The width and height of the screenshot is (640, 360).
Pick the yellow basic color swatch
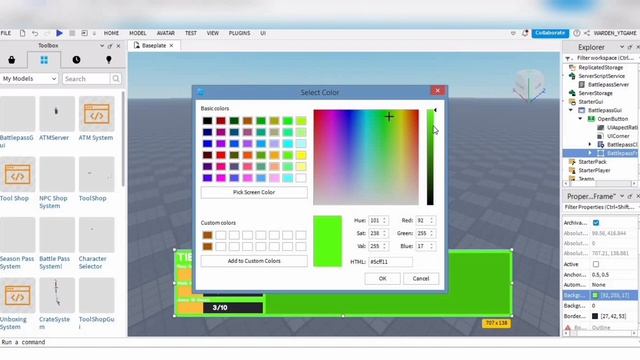pyautogui.click(x=301, y=155)
